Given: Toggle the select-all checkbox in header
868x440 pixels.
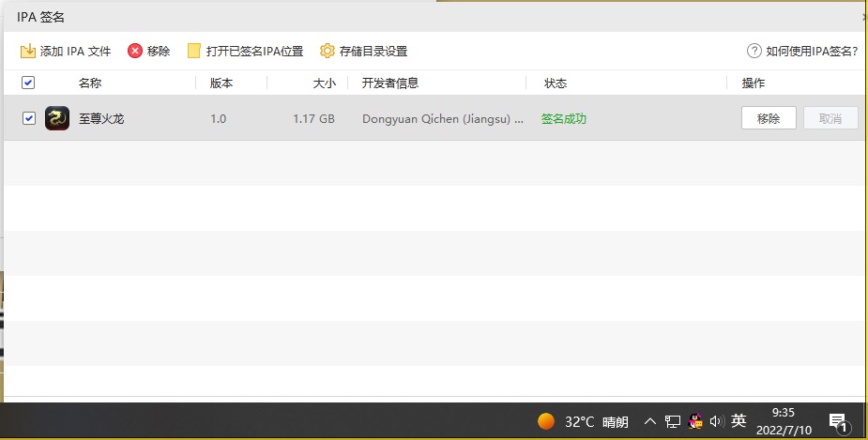Looking at the screenshot, I should (x=28, y=83).
